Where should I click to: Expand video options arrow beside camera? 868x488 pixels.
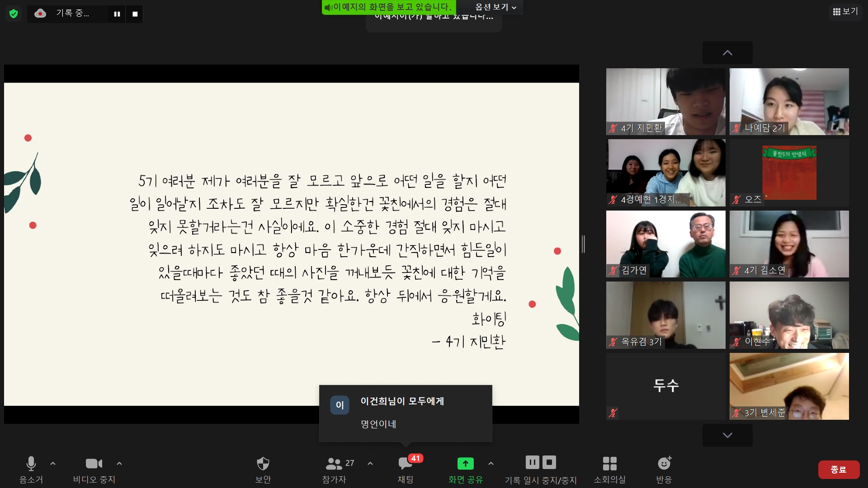[x=119, y=464]
